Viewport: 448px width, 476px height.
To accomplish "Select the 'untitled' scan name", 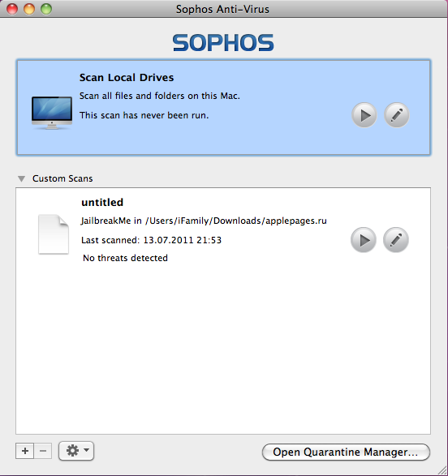I will [102, 202].
